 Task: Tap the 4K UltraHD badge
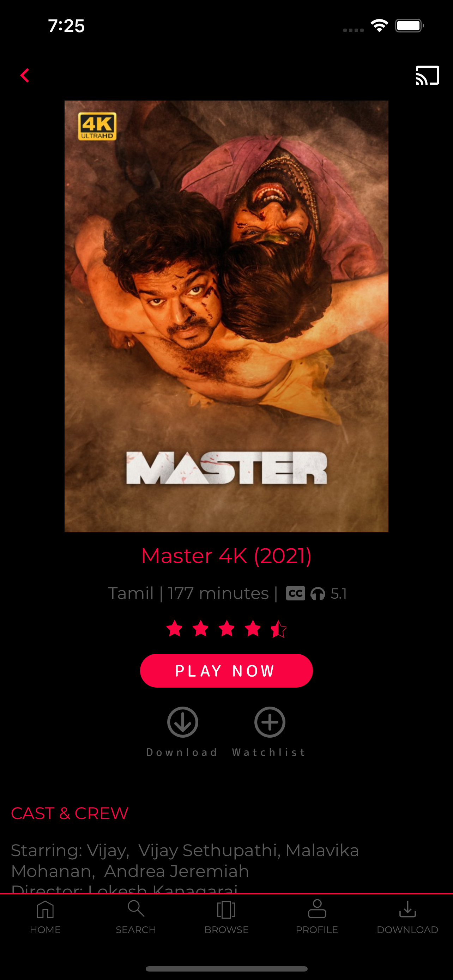(x=97, y=126)
